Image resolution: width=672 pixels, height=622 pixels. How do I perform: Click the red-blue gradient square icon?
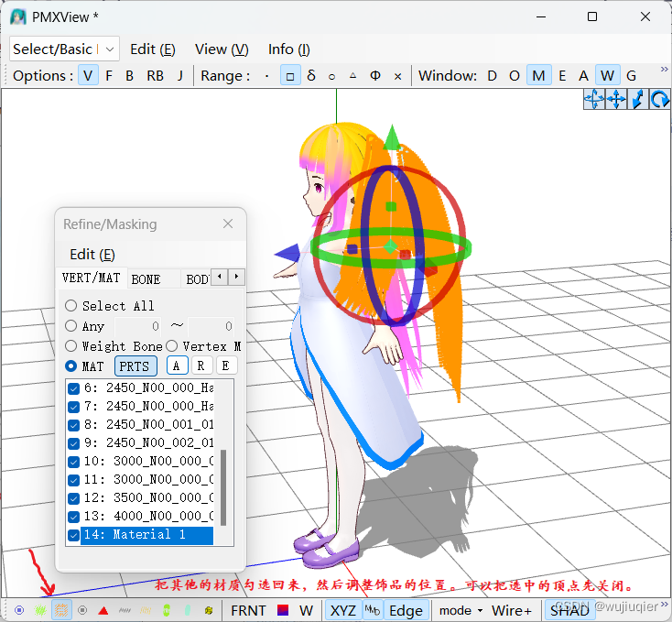(283, 610)
